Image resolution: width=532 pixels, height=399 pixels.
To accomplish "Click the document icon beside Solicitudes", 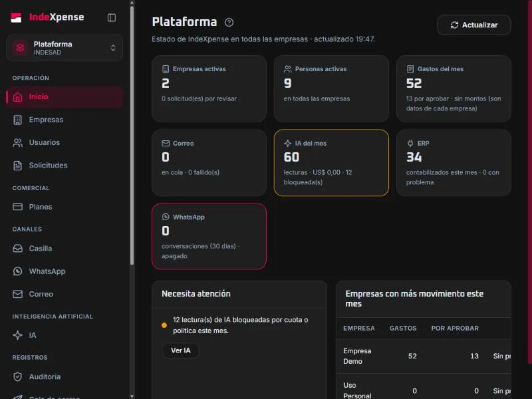I will pos(18,166).
